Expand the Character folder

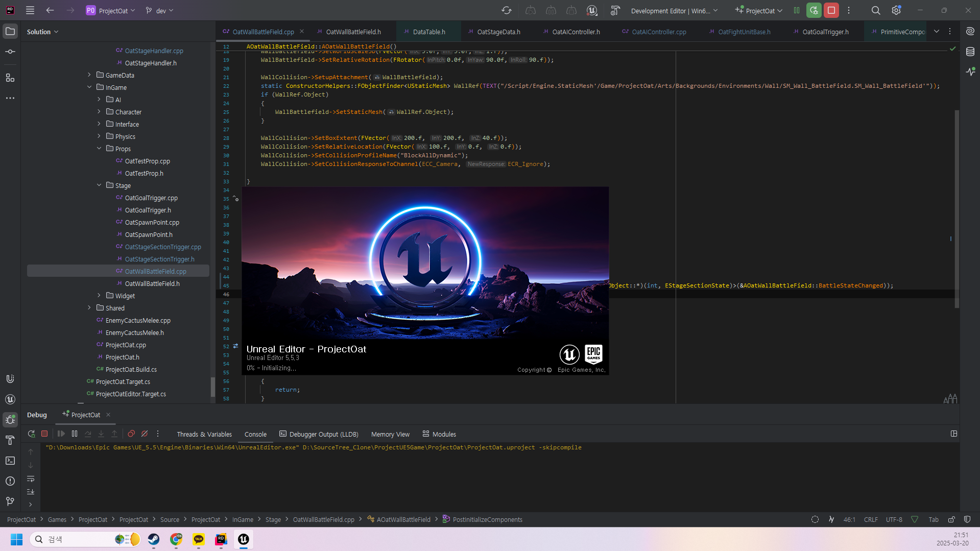pos(99,112)
